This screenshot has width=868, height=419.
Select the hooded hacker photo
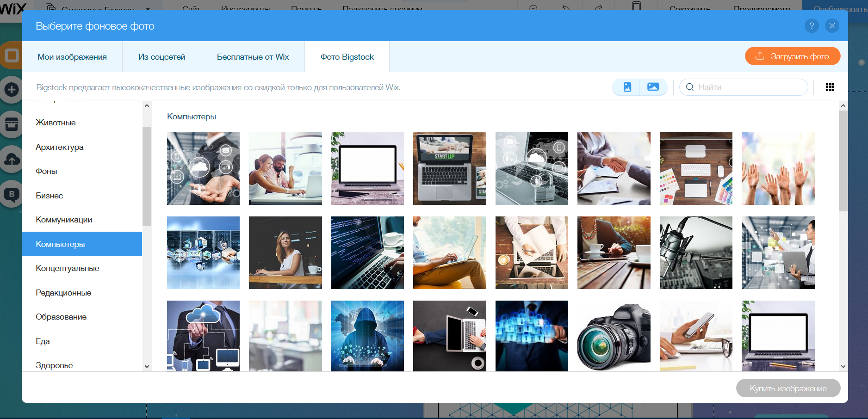pos(367,336)
